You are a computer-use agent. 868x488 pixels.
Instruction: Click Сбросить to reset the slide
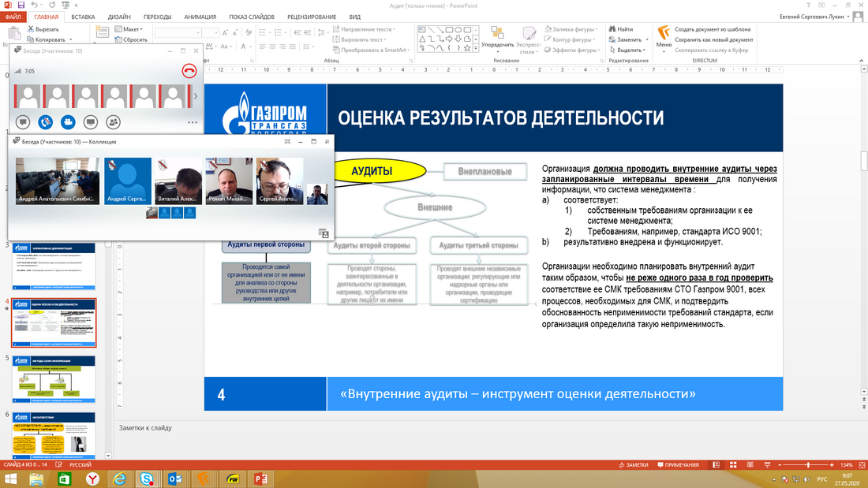click(x=131, y=40)
